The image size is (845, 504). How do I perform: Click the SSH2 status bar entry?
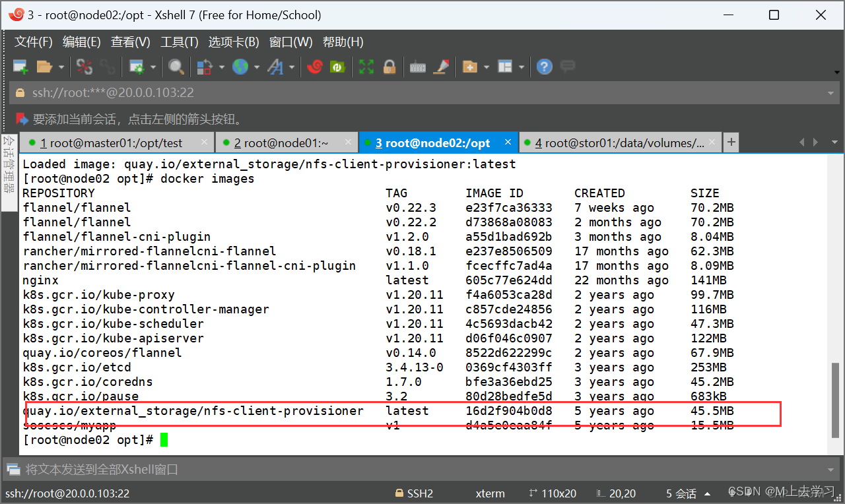(414, 493)
